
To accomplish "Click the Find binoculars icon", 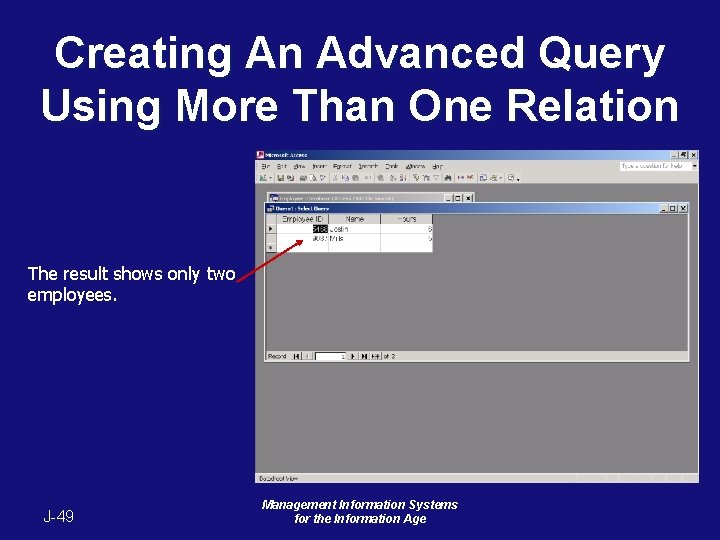I will click(x=448, y=178).
